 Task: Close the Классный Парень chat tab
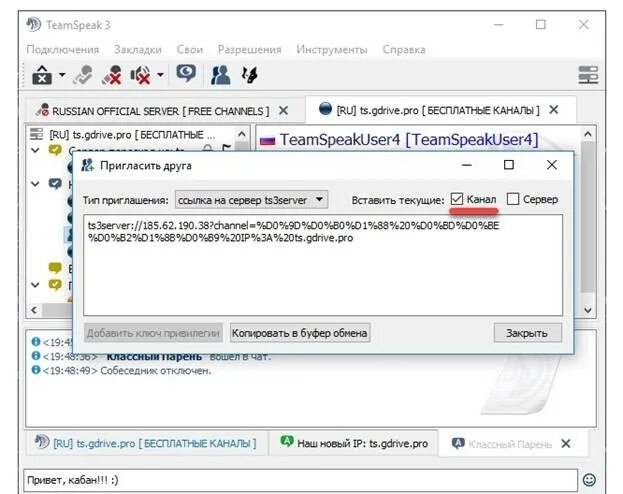[x=566, y=444]
